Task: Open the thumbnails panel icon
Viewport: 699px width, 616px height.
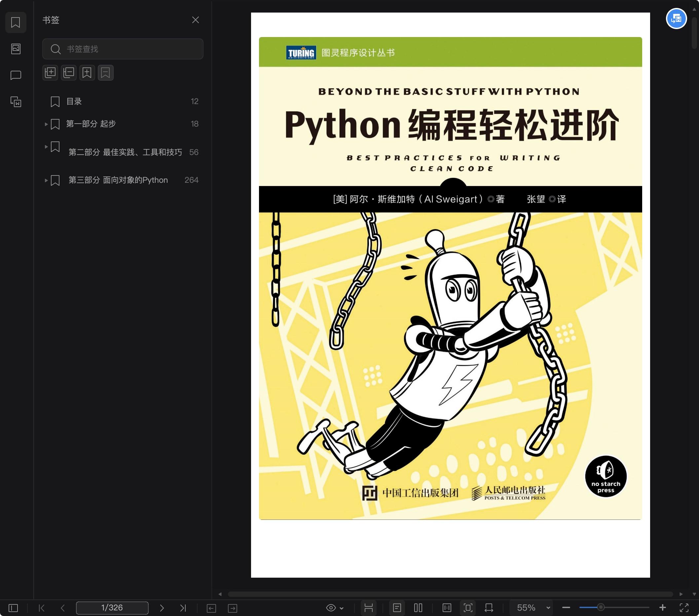Action: [x=16, y=49]
